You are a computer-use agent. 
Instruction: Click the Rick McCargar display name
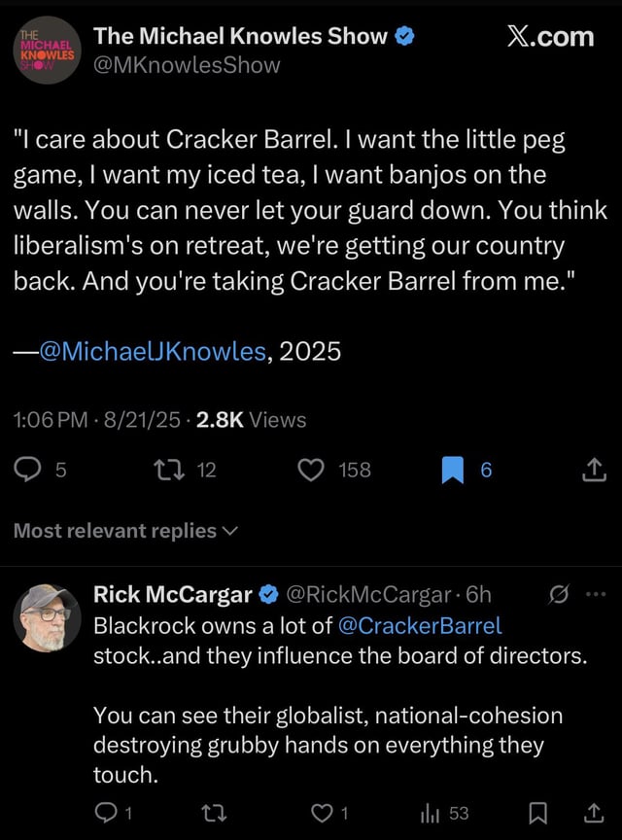pyautogui.click(x=172, y=594)
